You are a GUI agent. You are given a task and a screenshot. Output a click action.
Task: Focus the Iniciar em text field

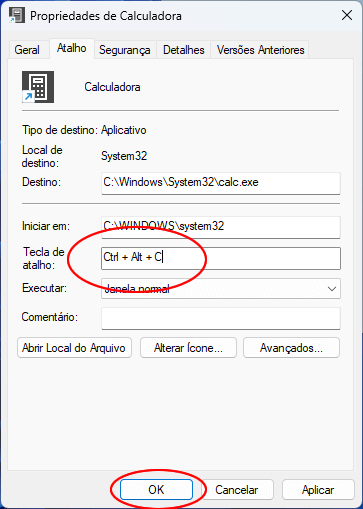pyautogui.click(x=221, y=227)
